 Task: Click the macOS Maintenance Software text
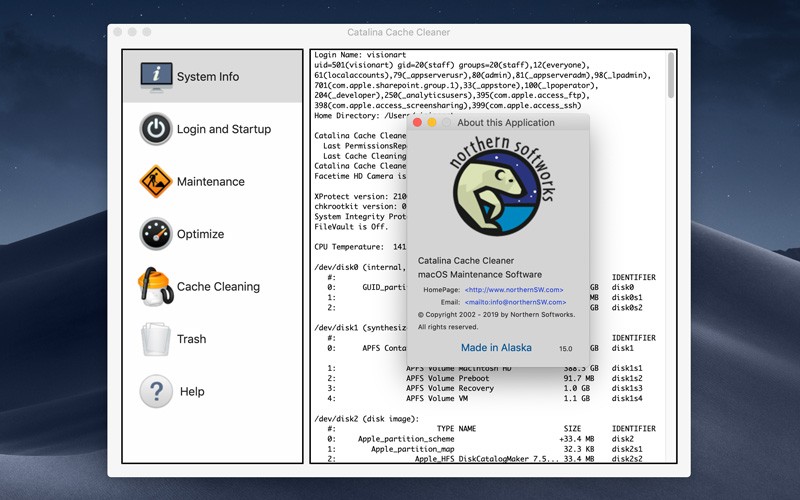(x=480, y=274)
